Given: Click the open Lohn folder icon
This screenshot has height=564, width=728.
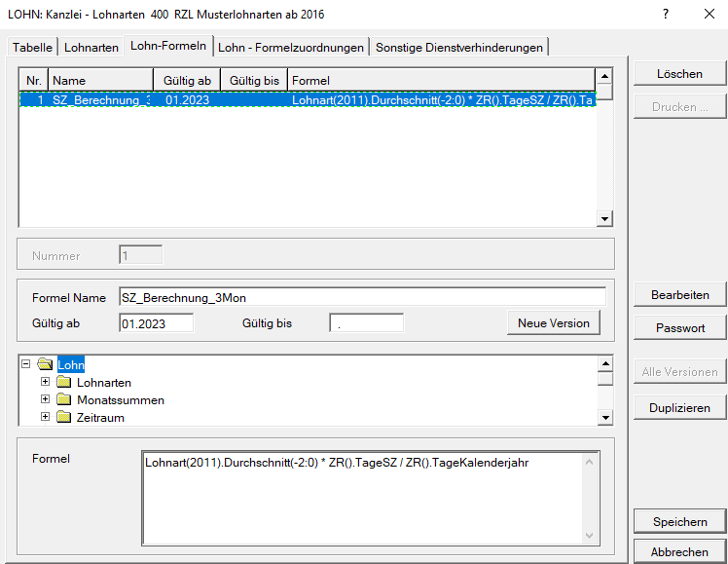Looking at the screenshot, I should pos(45,365).
